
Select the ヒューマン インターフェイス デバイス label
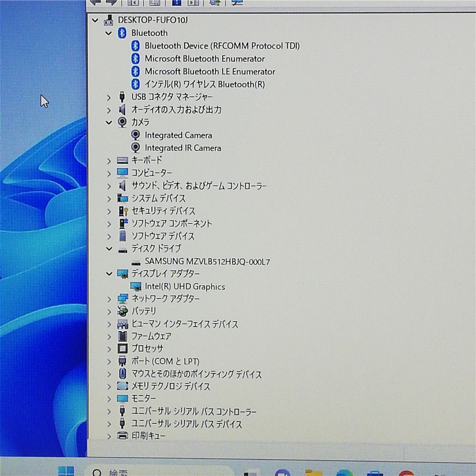(185, 324)
